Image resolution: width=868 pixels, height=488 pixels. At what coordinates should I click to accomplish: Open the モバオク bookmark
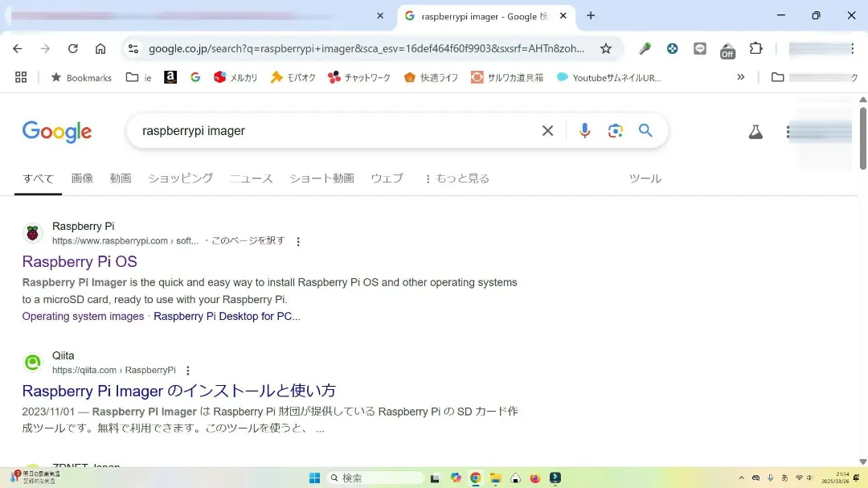(293, 77)
